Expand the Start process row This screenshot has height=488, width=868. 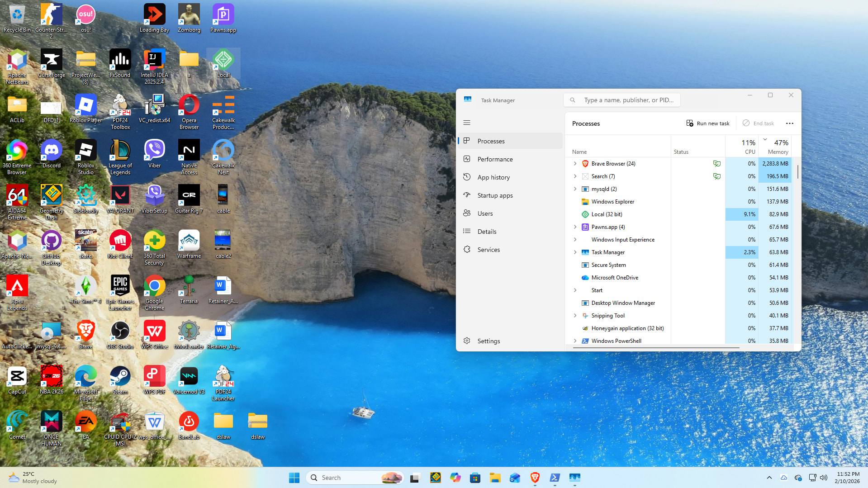575,290
